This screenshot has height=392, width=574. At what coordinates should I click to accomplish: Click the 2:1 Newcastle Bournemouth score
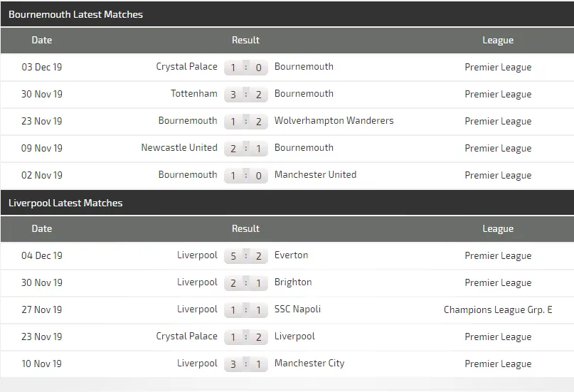(x=246, y=149)
